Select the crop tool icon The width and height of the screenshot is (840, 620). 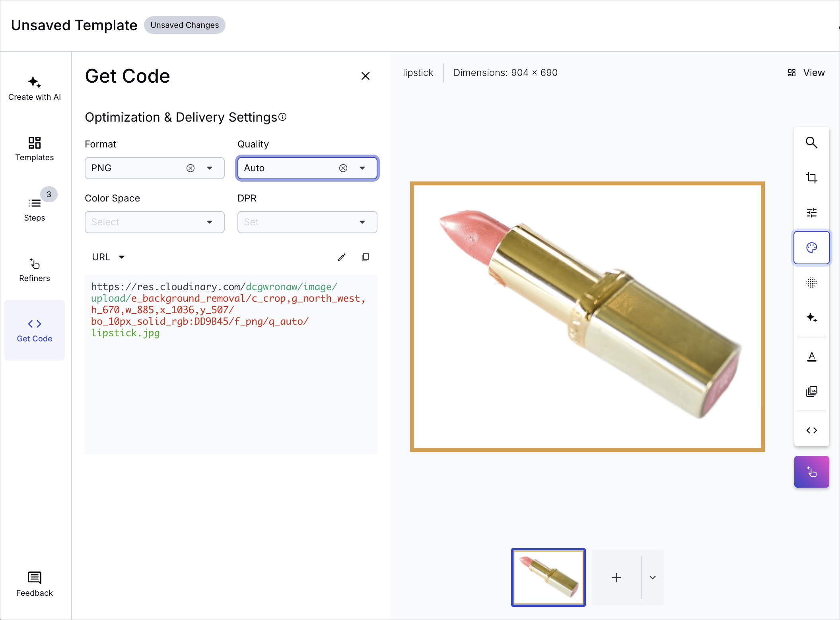(x=811, y=177)
